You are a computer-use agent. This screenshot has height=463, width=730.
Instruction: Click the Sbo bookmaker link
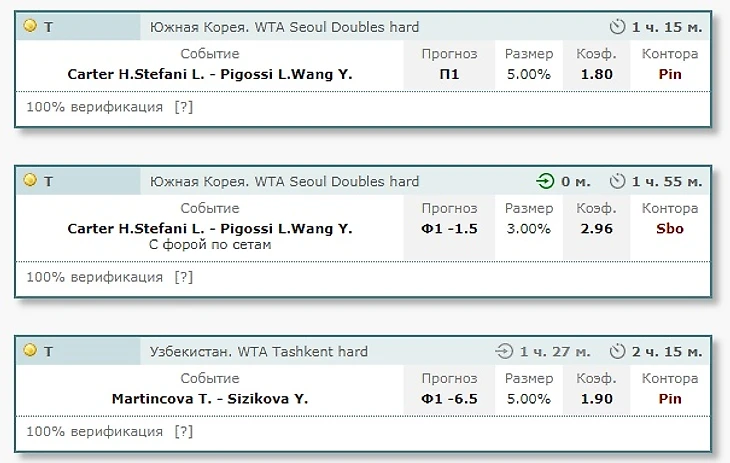(x=669, y=229)
